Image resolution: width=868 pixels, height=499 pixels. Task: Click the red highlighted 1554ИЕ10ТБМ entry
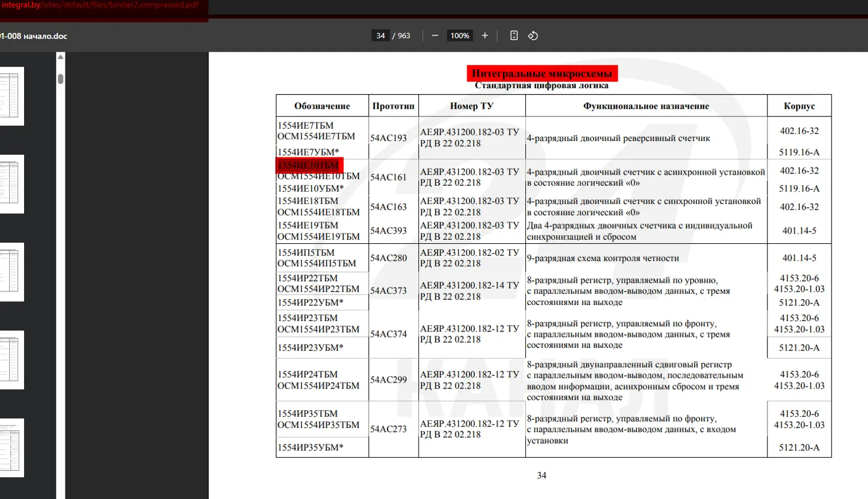(309, 165)
